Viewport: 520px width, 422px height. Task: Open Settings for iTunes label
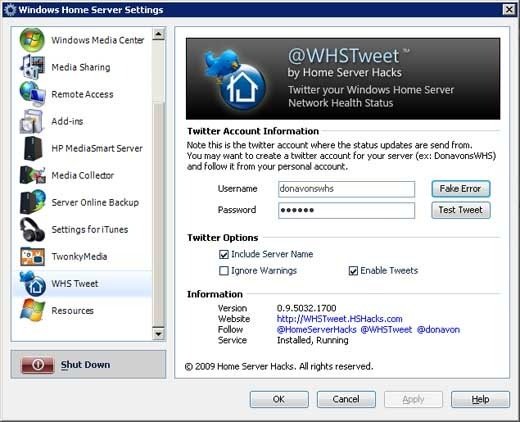[x=90, y=229]
